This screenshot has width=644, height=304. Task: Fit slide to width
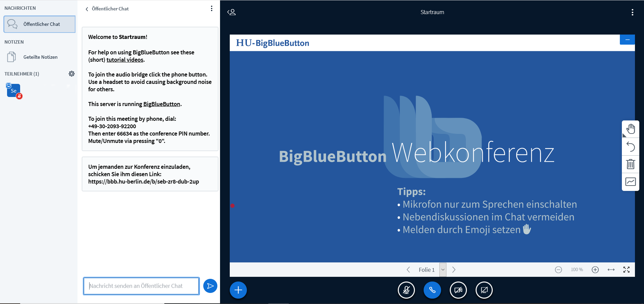click(x=611, y=270)
